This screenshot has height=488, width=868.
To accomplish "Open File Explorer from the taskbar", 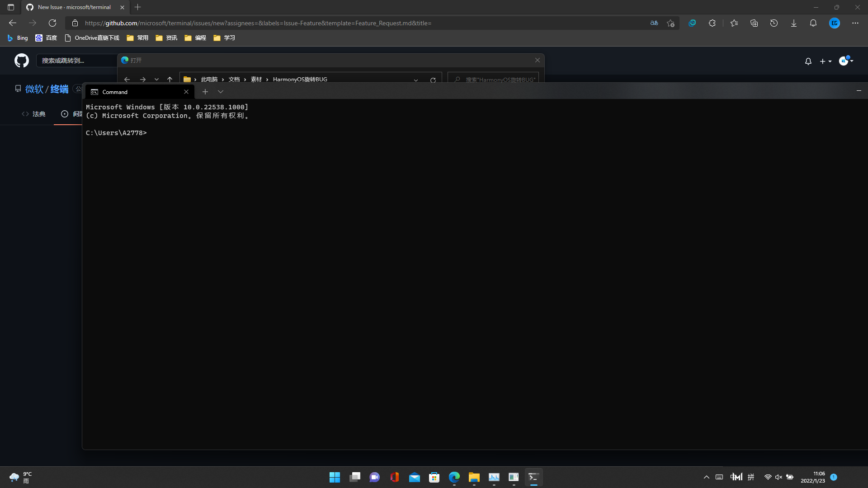I will click(474, 477).
